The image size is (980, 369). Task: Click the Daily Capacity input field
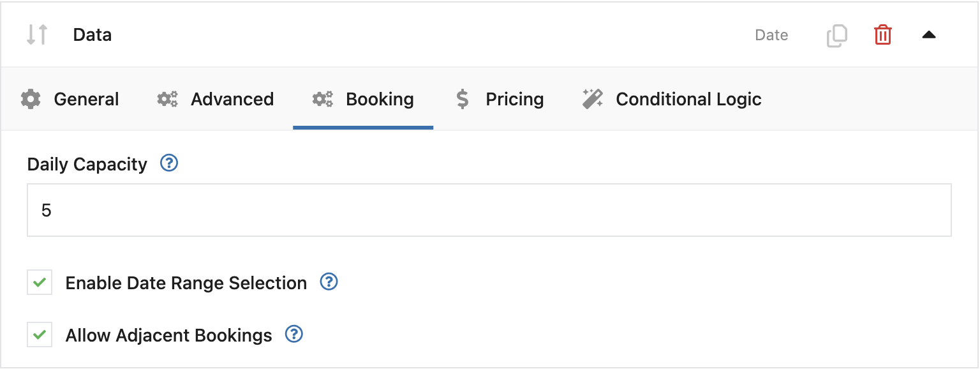pos(489,210)
